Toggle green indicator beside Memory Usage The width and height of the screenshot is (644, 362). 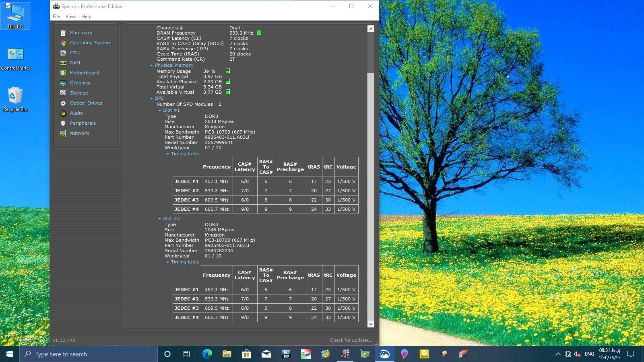[x=228, y=71]
